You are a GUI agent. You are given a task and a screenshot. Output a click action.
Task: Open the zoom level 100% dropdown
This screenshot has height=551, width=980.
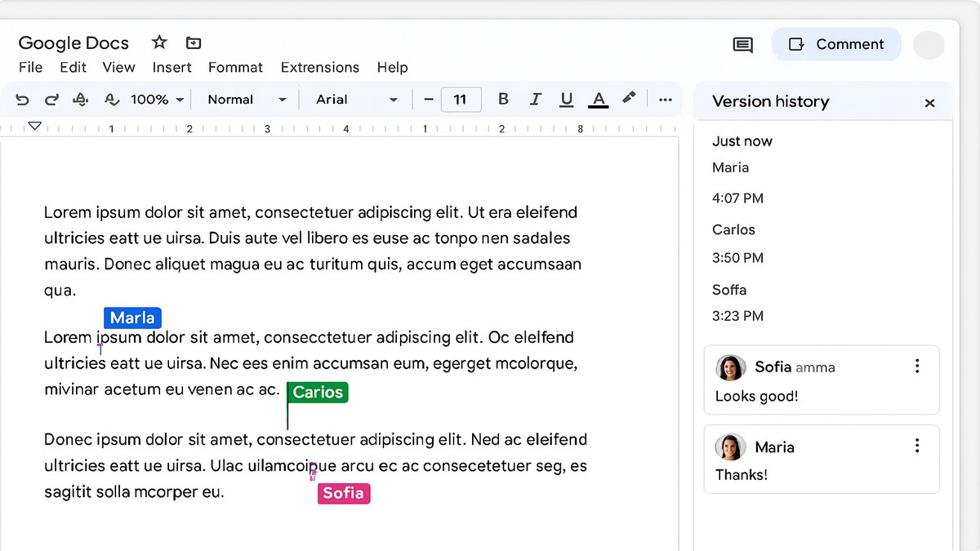[x=157, y=99]
